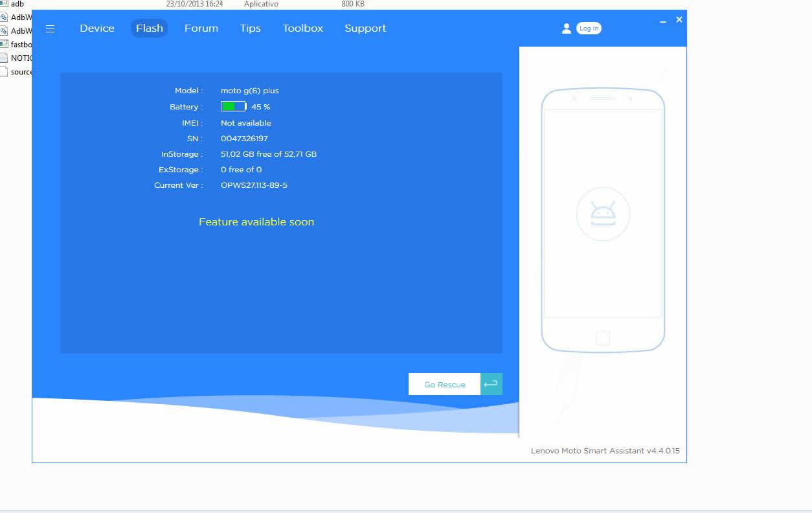The width and height of the screenshot is (812, 513).
Task: Open the Tips tab
Action: tap(251, 28)
